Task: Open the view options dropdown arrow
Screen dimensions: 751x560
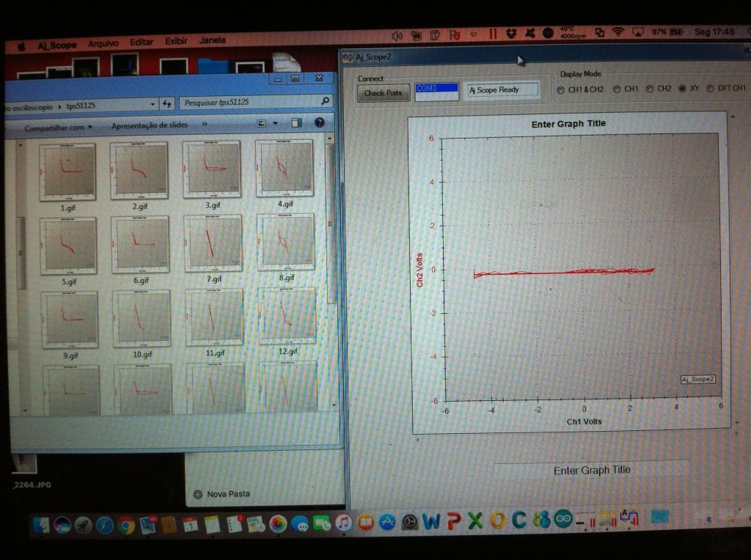Action: pos(275,124)
